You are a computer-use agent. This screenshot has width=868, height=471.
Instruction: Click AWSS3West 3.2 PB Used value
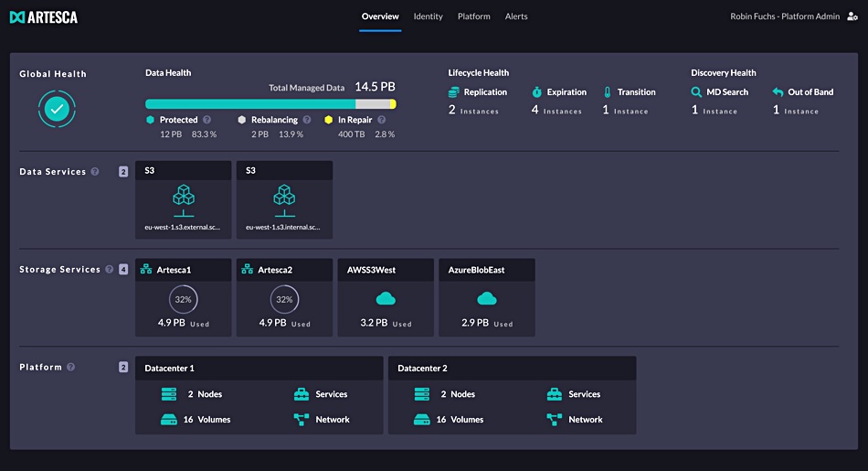386,323
